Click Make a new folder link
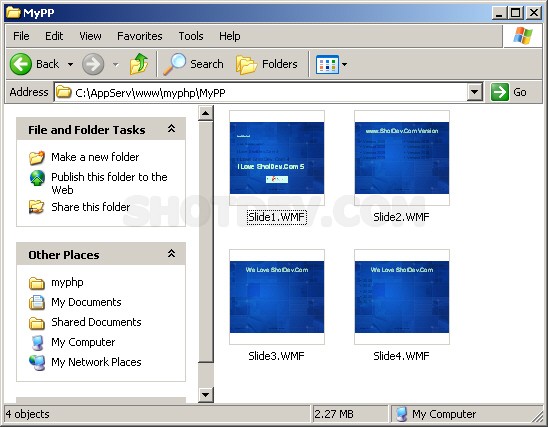This screenshot has height=427, width=548. click(95, 157)
